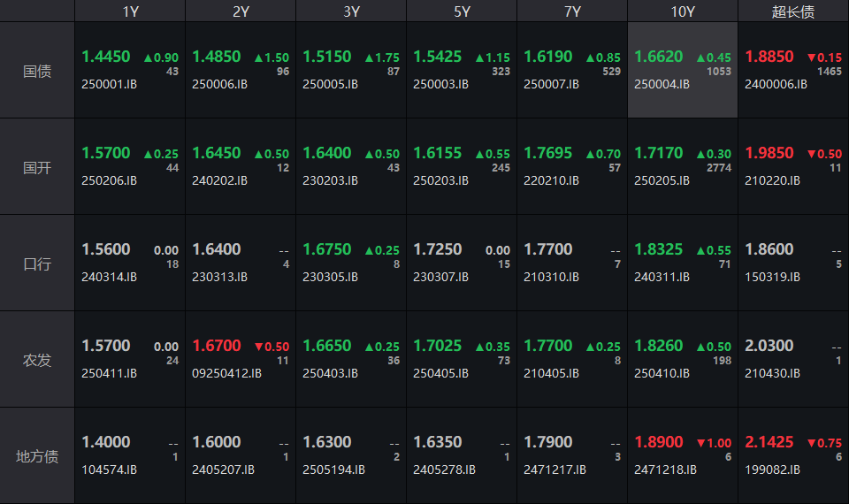Screen dimensions: 849x504
Task: Open bond code 240311.IB
Action: tap(662, 277)
